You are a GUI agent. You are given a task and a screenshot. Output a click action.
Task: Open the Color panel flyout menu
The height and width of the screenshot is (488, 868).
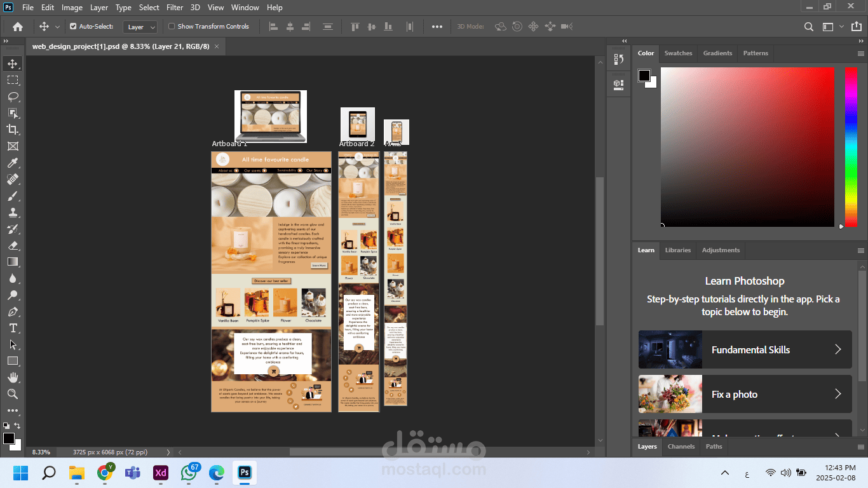pos(861,53)
